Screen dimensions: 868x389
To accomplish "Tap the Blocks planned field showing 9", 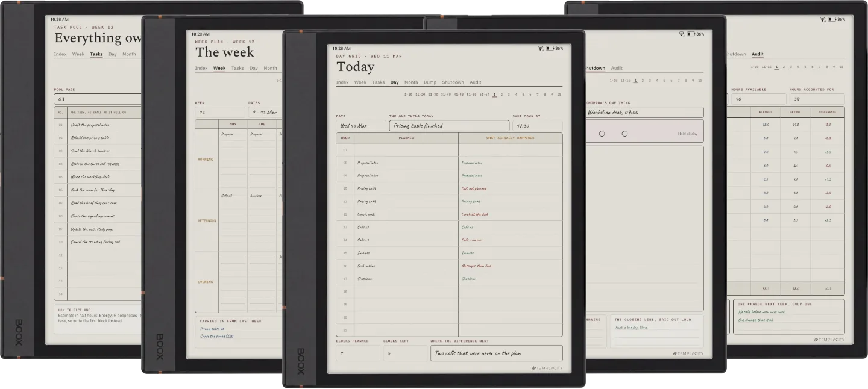I will (x=358, y=353).
